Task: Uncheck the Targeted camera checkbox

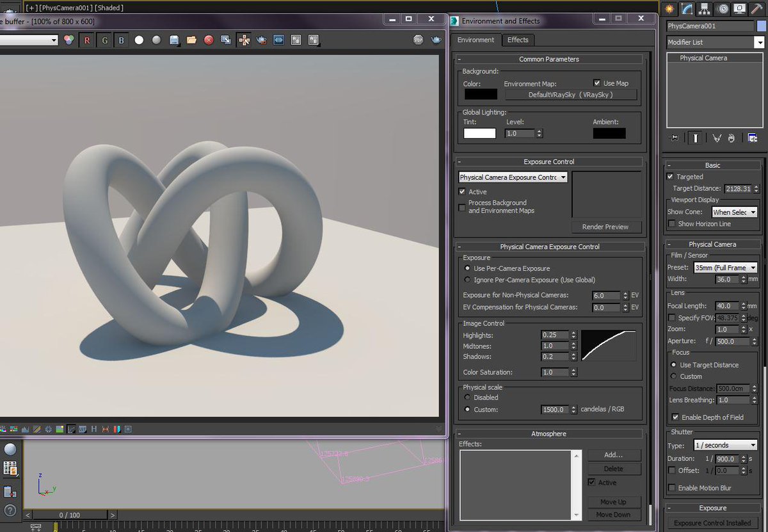Action: pyautogui.click(x=670, y=176)
